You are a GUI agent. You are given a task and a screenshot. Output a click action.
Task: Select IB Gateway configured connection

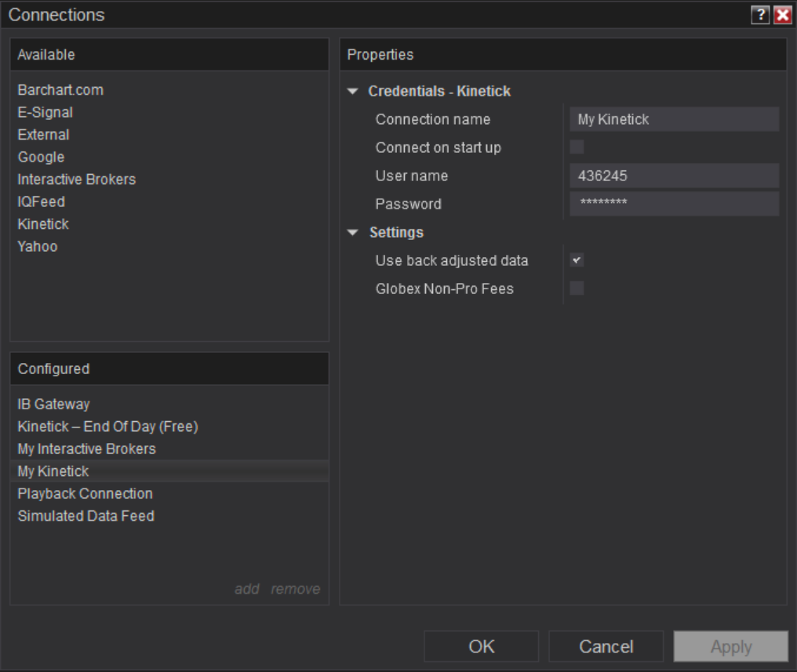pos(54,405)
